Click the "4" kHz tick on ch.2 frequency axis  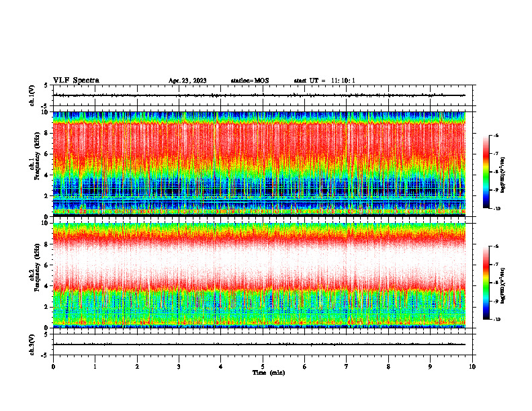click(46, 286)
